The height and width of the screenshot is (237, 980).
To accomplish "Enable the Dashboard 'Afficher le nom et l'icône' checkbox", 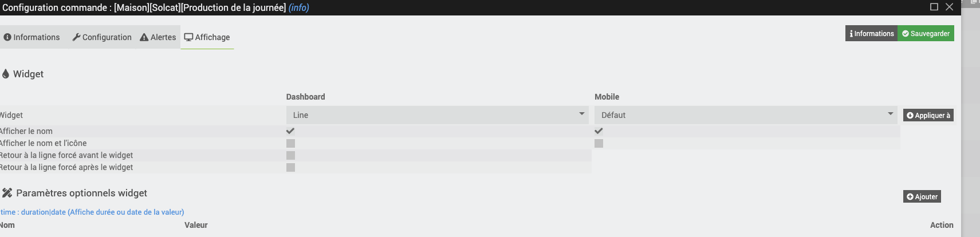I will (290, 143).
